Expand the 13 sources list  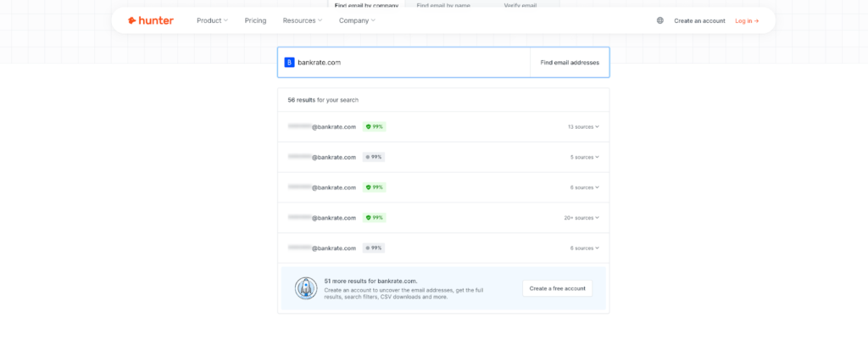point(583,127)
